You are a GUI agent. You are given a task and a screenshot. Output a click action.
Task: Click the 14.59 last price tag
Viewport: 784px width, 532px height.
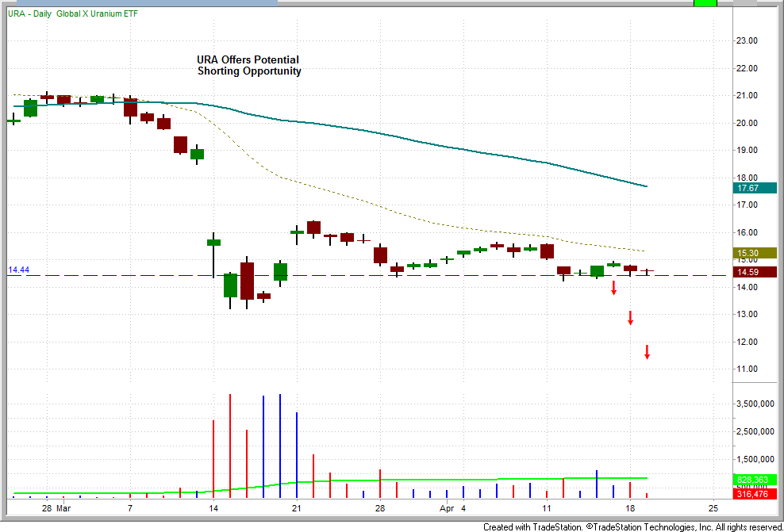point(755,272)
